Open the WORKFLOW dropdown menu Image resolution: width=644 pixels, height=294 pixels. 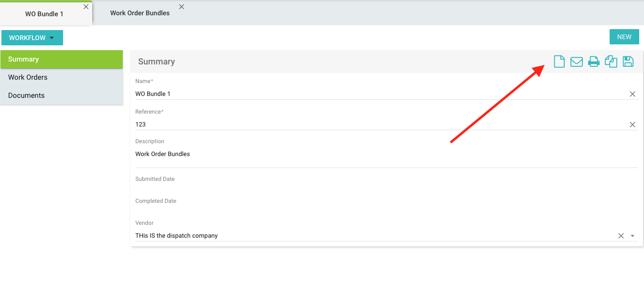[32, 38]
